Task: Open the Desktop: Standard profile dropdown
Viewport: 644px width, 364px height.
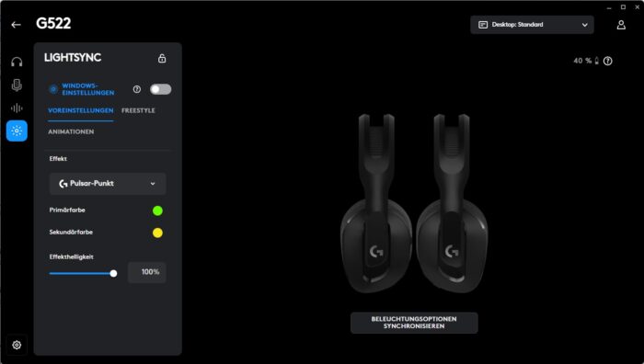Action: click(x=532, y=25)
